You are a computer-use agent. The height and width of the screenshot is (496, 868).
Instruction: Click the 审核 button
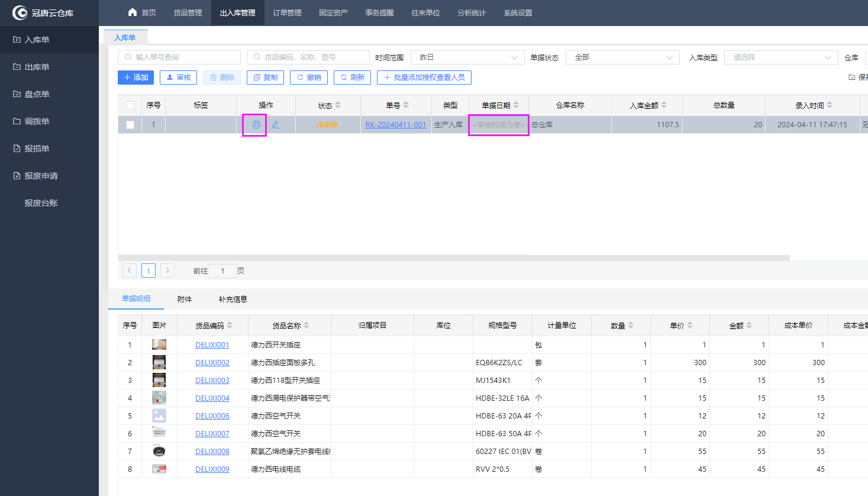tap(178, 78)
